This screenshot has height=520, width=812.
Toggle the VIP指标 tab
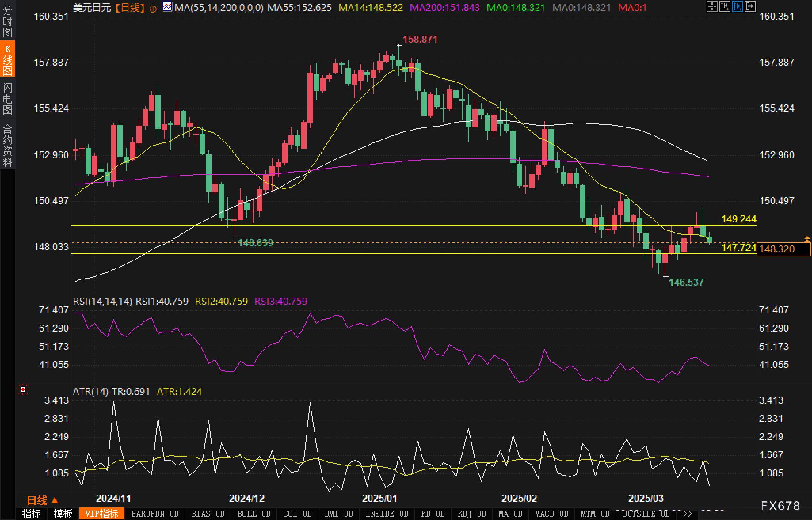click(x=102, y=514)
